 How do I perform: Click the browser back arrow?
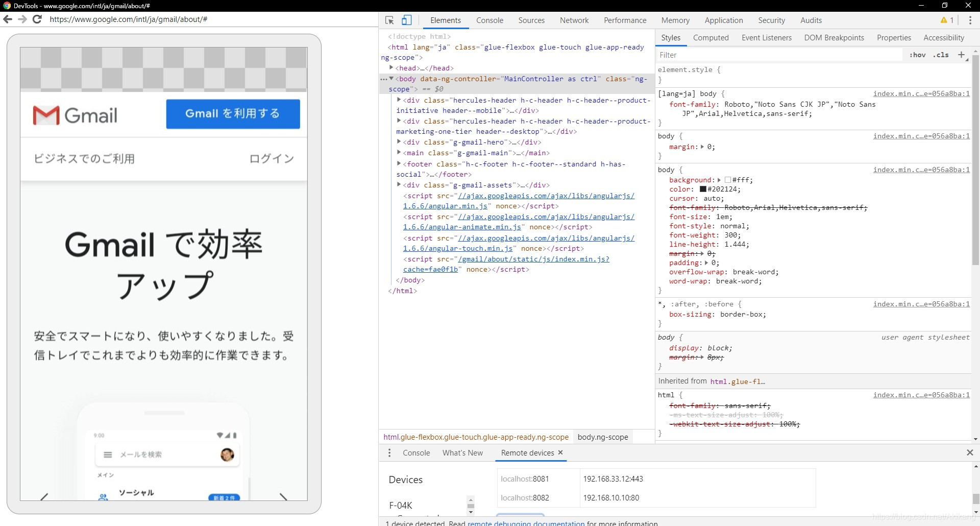point(8,19)
